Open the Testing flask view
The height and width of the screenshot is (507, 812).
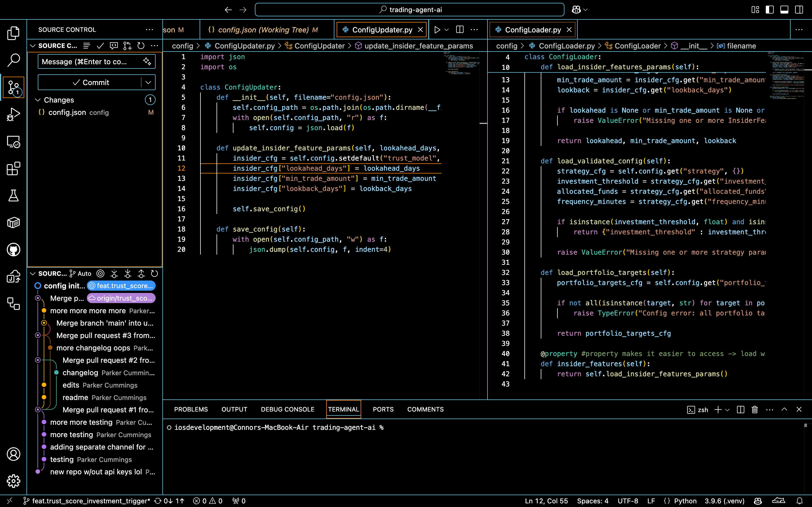14,195
